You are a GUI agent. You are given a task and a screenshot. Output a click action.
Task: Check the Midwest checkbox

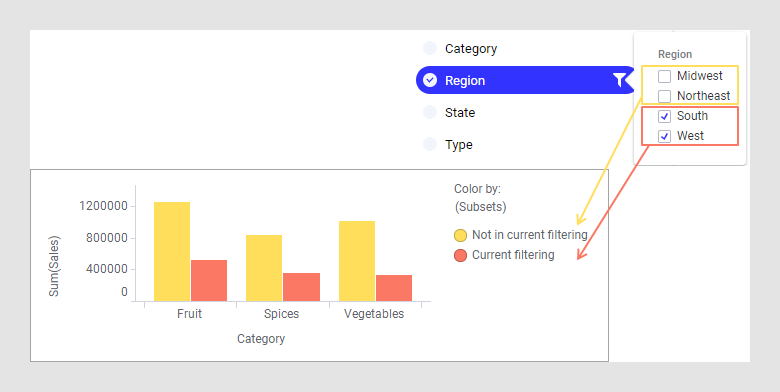pyautogui.click(x=665, y=76)
